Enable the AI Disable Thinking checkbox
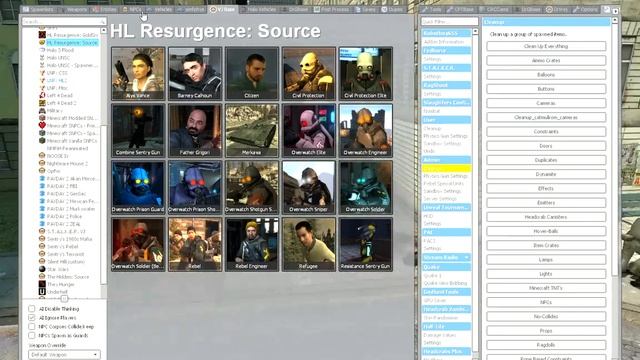640x360 pixels. (x=32, y=309)
